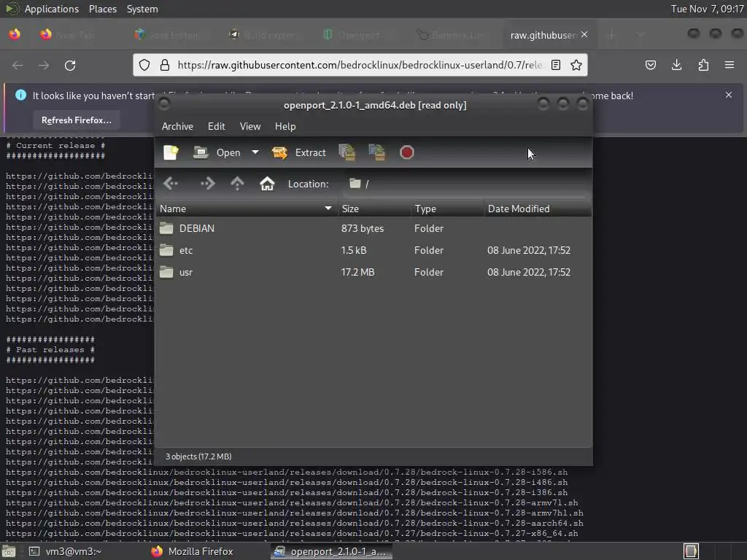Sort file list by Date Modified column

[538, 209]
